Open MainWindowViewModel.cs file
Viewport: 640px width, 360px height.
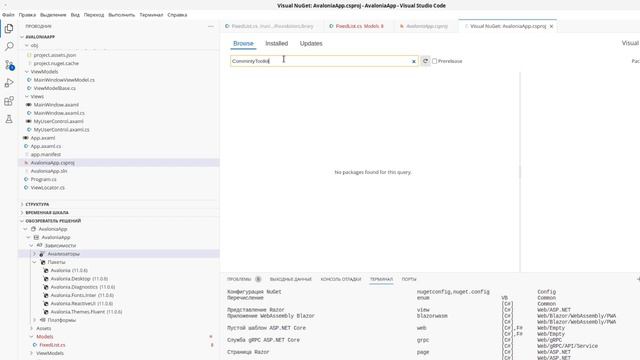(64, 80)
